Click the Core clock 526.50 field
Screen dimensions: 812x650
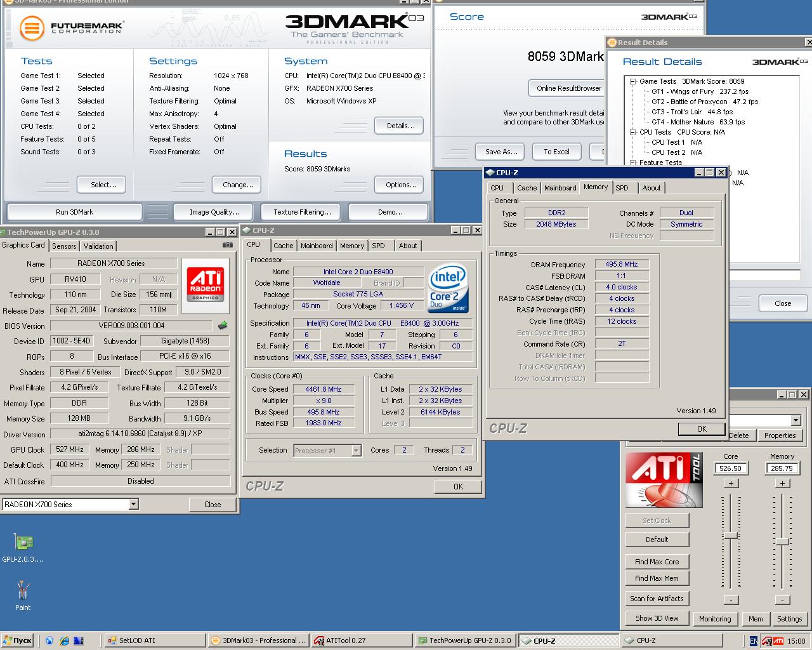coord(731,468)
